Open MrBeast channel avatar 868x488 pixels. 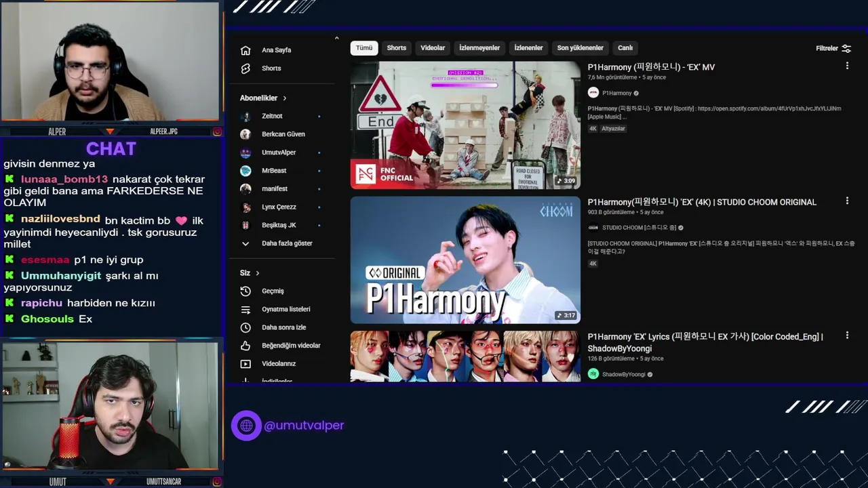click(x=245, y=171)
